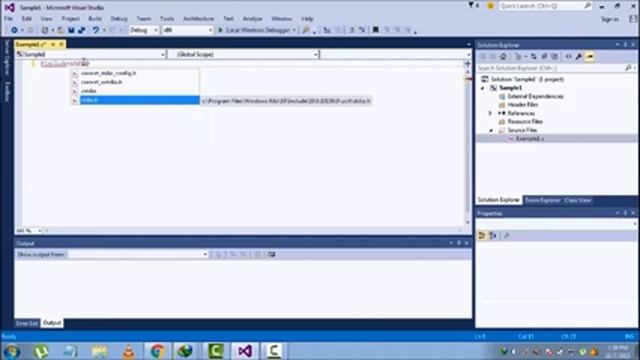Close the Example1.c editor tab
Viewport: 640px width, 360px height.
pyautogui.click(x=61, y=44)
